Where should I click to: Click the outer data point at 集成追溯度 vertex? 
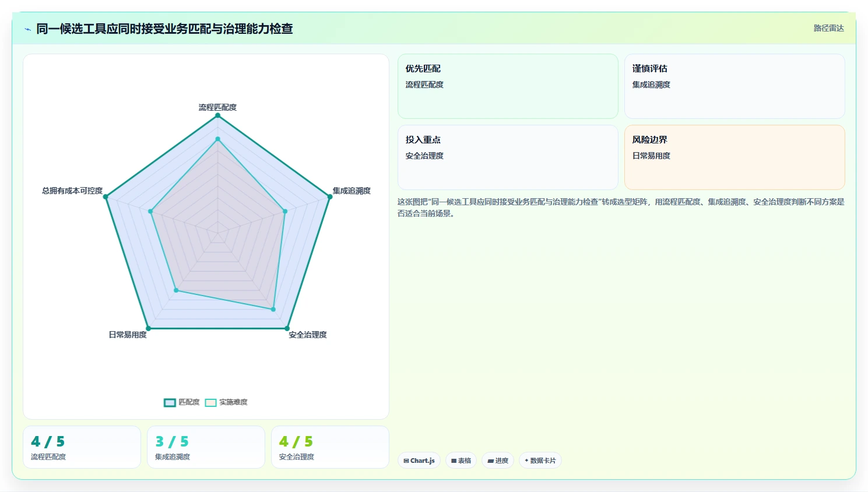[x=330, y=197]
